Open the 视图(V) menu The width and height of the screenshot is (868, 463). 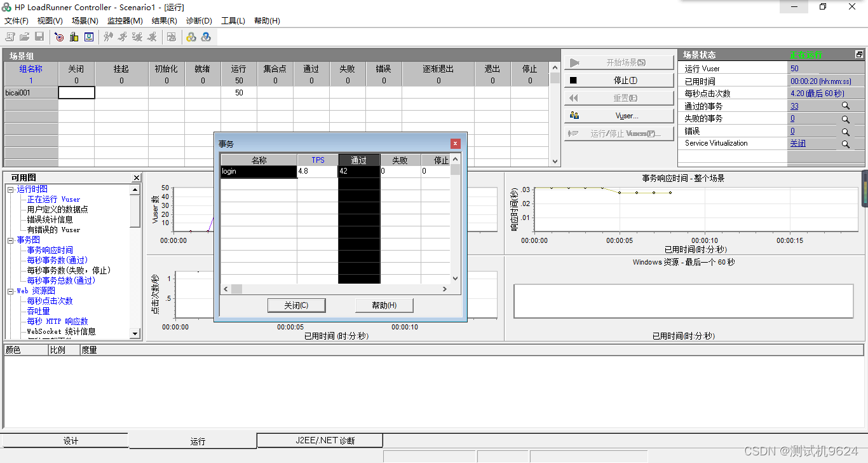click(x=50, y=21)
